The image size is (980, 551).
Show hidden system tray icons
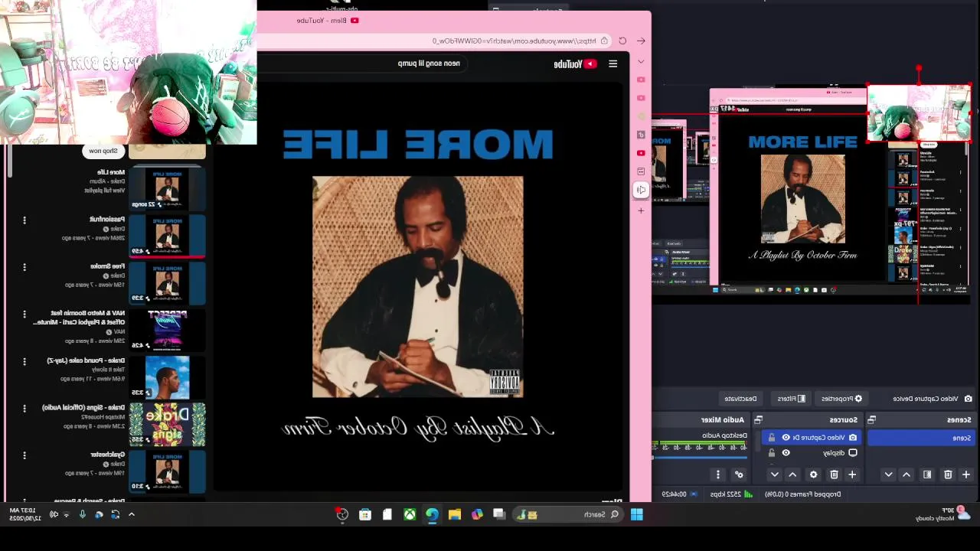click(x=132, y=514)
